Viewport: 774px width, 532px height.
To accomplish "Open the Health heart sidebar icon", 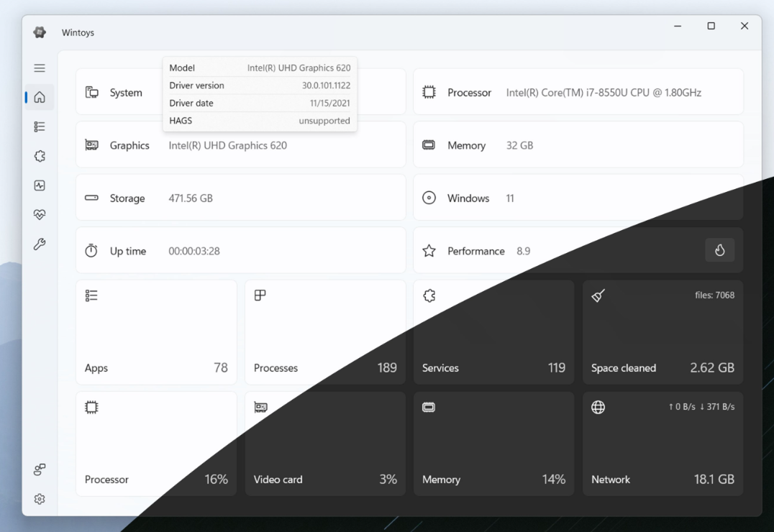I will coord(40,215).
